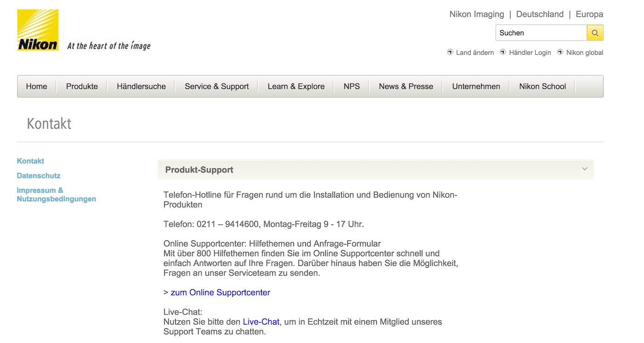
Task: Open Datenschutz in the sidebar
Action: [39, 176]
